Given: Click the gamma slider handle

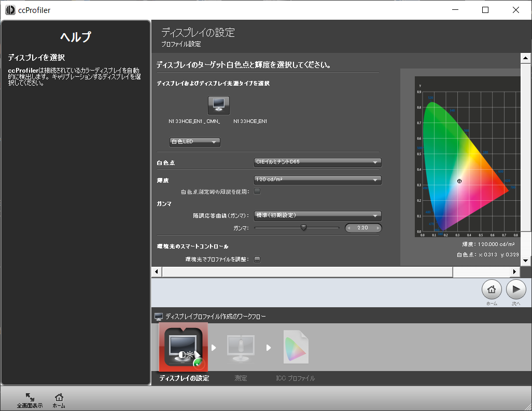Looking at the screenshot, I should click(304, 227).
